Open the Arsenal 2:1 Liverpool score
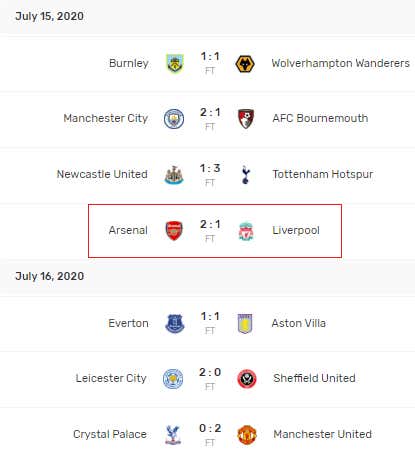 click(210, 224)
